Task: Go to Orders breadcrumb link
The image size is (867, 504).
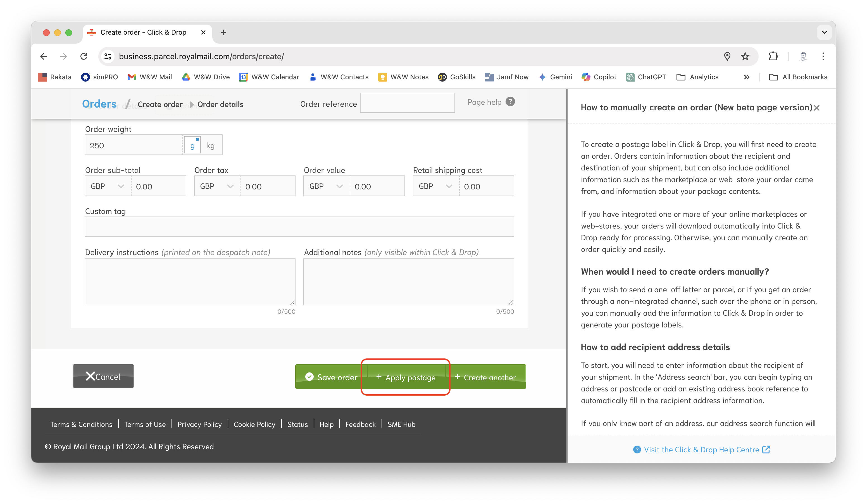Action: [99, 104]
